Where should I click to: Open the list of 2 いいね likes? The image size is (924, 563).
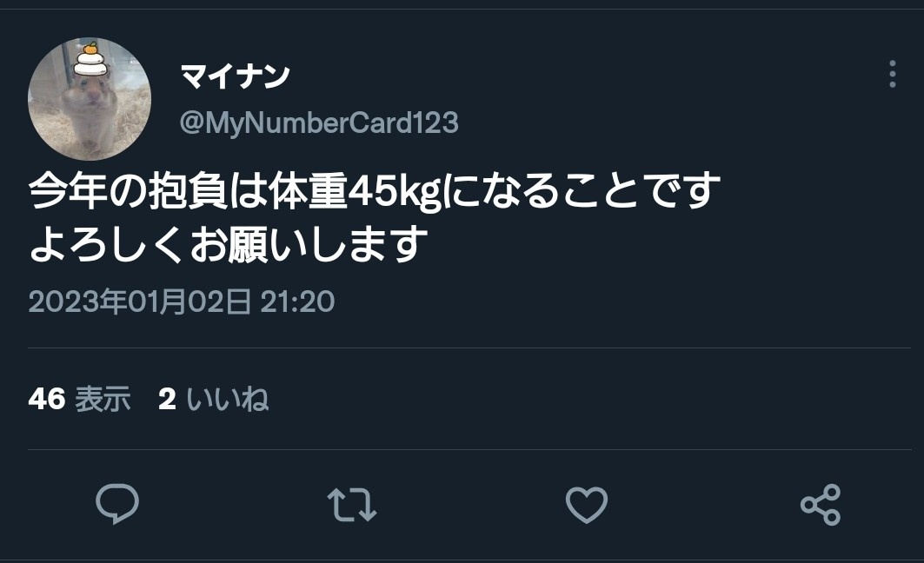[x=213, y=399]
